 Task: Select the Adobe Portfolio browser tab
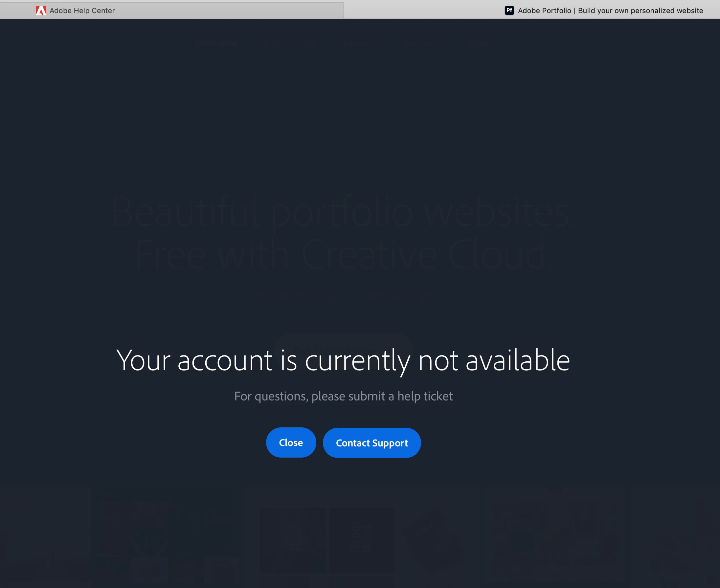coord(532,11)
